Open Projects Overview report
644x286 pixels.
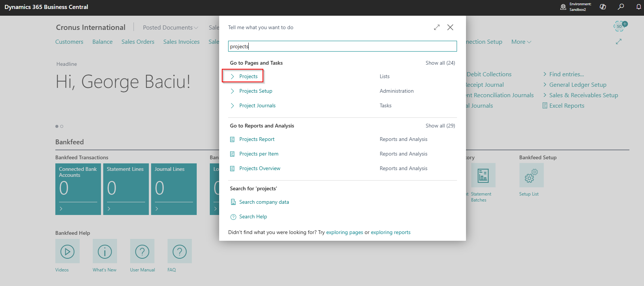coord(260,168)
